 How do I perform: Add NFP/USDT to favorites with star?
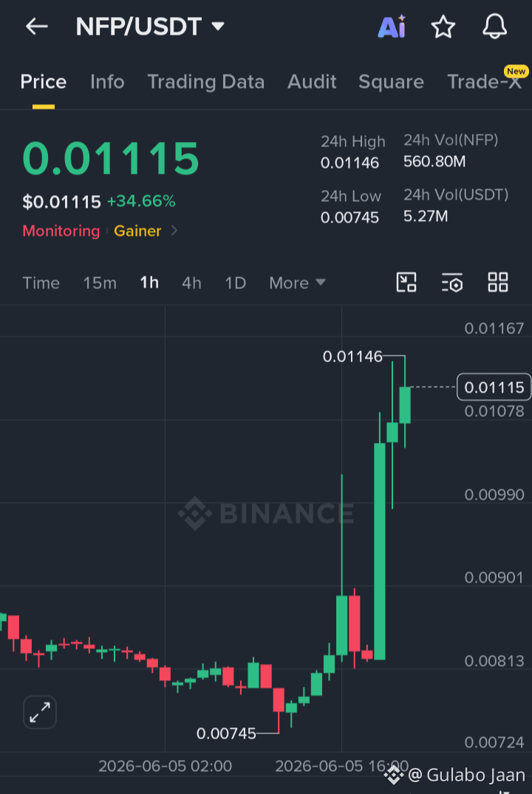coord(443,27)
